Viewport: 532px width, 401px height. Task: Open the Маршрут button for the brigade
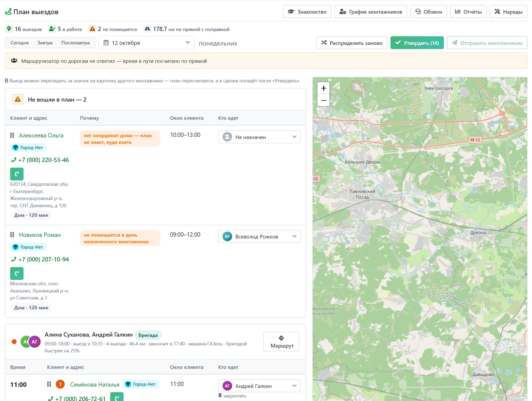281,342
